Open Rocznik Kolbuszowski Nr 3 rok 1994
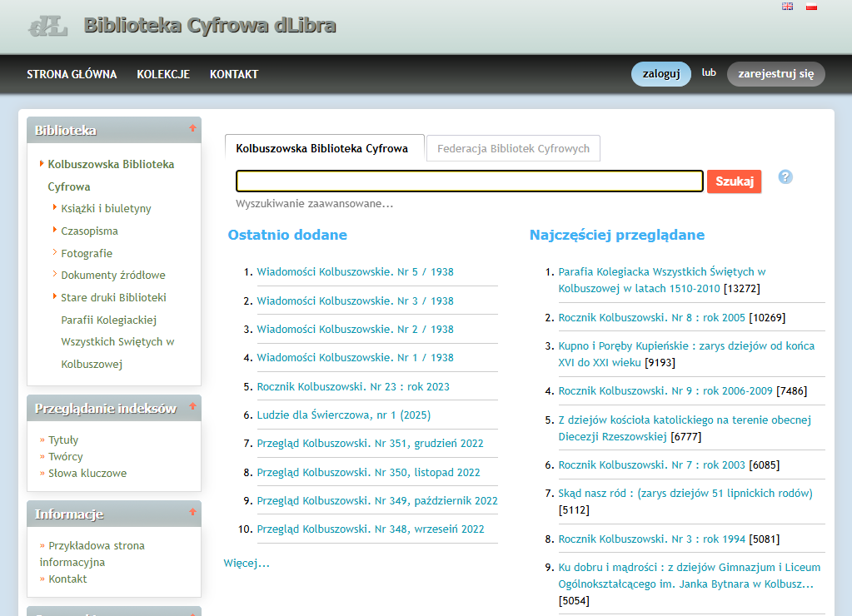Viewport: 852px width, 616px height. click(x=651, y=539)
